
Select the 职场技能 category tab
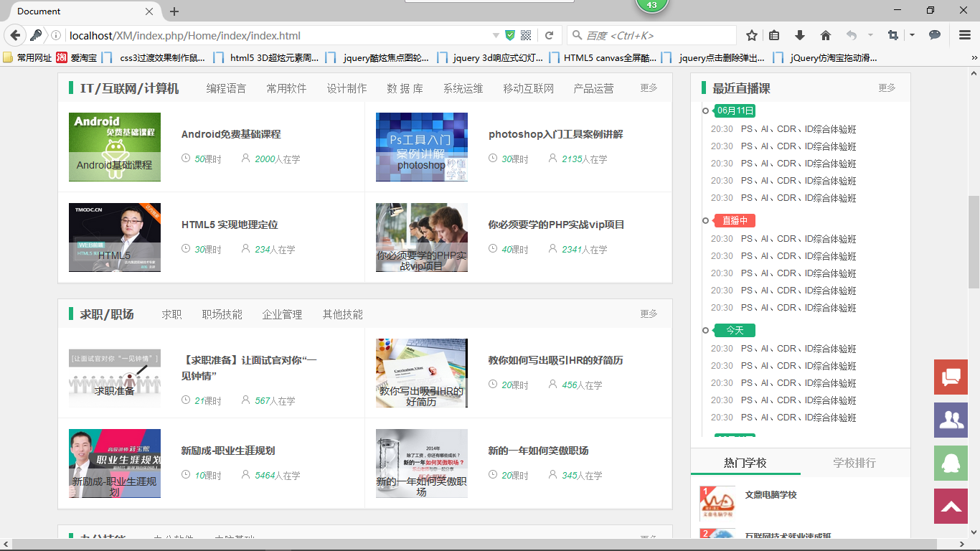222,314
